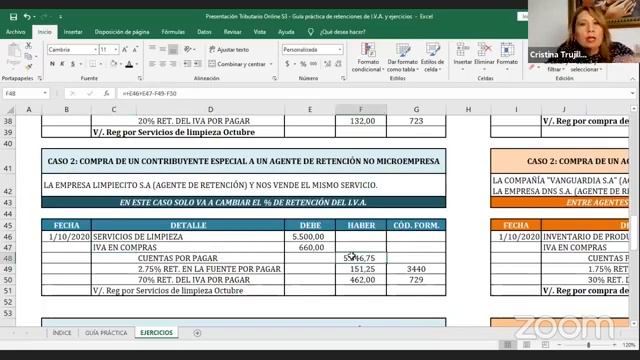Open the Datos ribbon tab
The height and width of the screenshot is (360, 640).
pyautogui.click(x=204, y=32)
